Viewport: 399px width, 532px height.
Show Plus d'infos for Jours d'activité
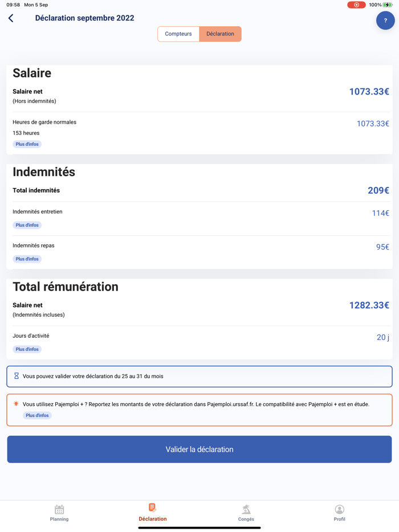(x=27, y=349)
